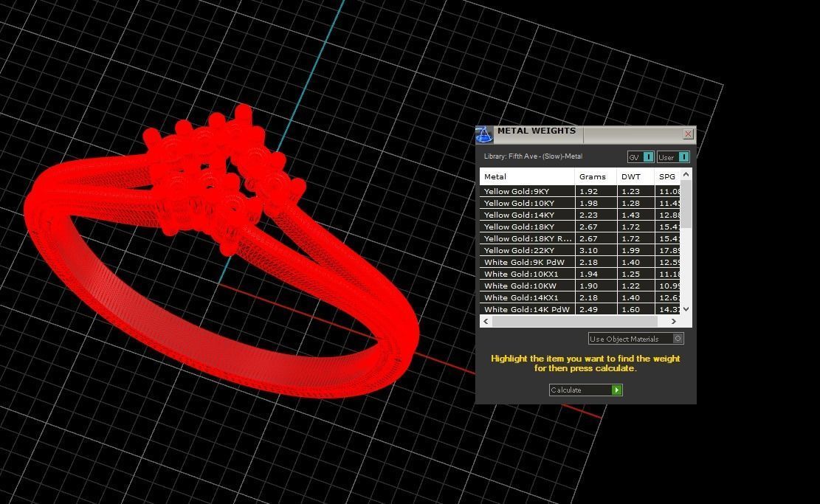Select the White Gold:14K PdW row
This screenshot has width=820, height=504.
(x=580, y=309)
